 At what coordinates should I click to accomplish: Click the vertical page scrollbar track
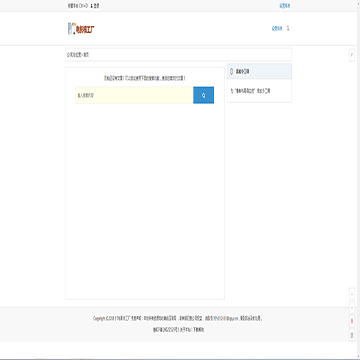pos(358,180)
